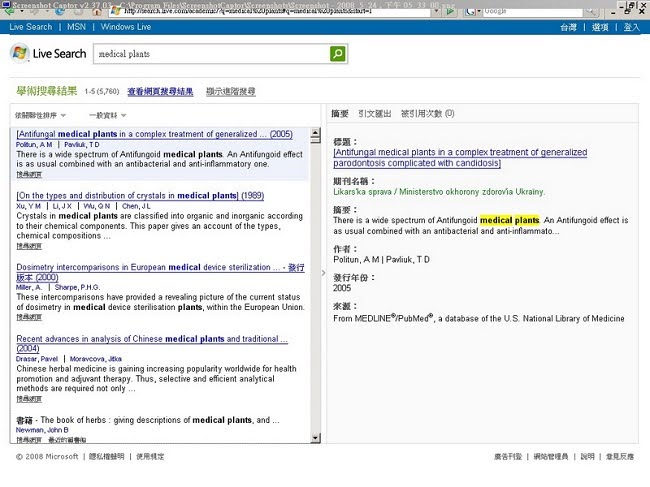This screenshot has height=487, width=650.
Task: Click the browser Google search box
Action: pyautogui.click(x=533, y=11)
